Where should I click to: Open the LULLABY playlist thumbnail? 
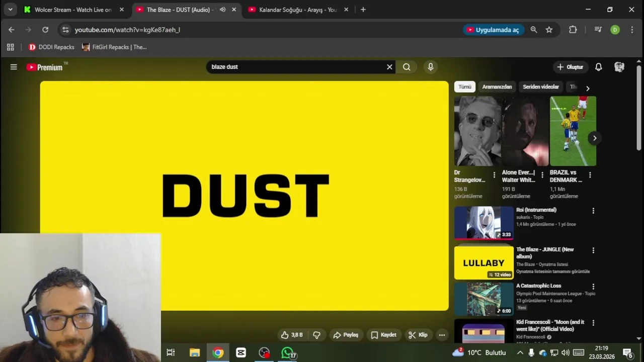[484, 262]
